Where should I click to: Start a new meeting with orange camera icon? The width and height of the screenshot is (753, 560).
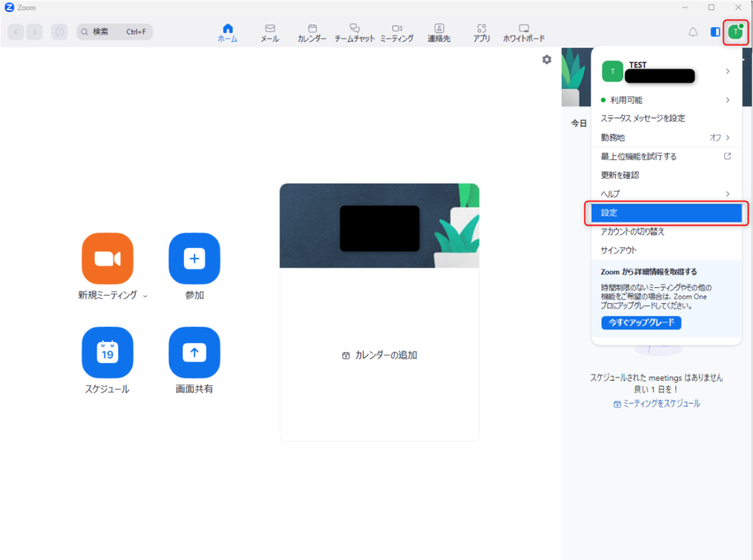[108, 258]
